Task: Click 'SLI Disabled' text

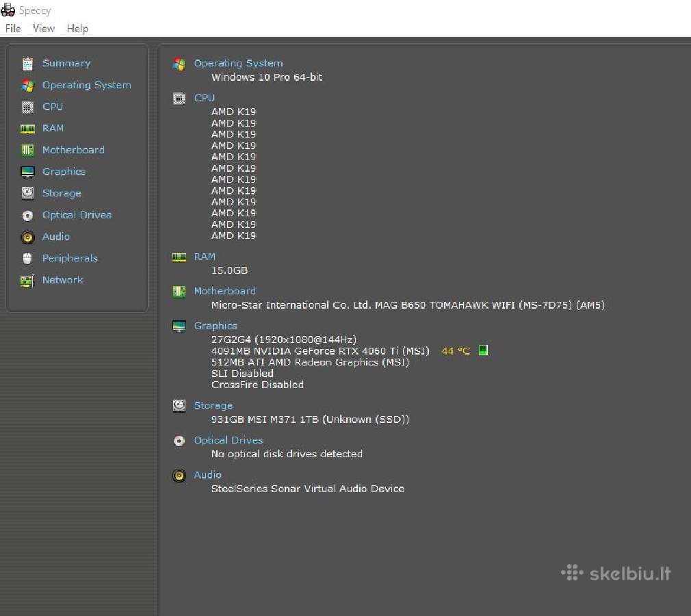Action: 242,374
